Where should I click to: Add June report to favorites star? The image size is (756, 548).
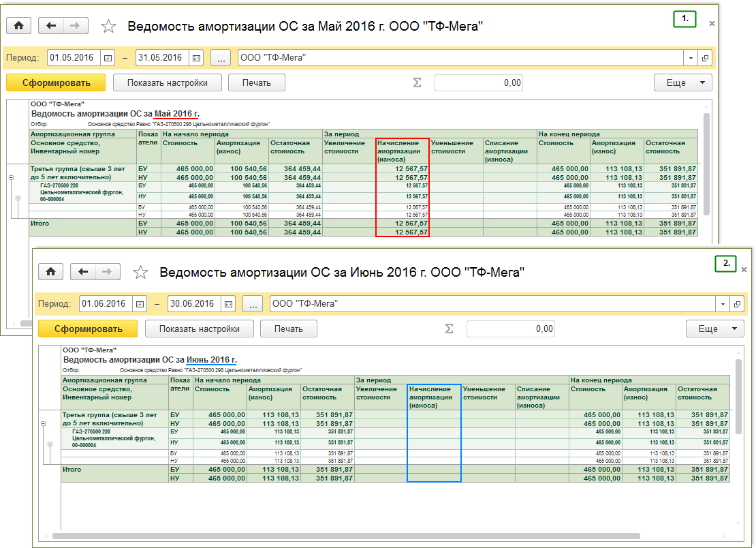[x=140, y=273]
